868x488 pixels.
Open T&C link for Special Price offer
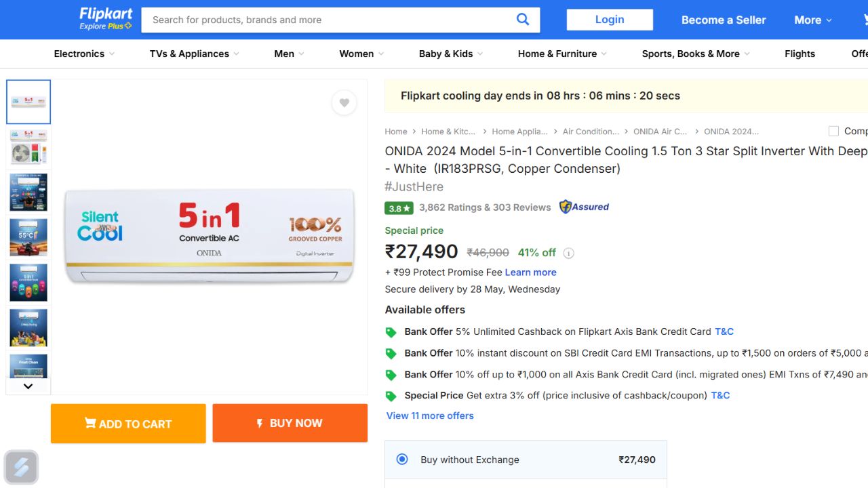[720, 395]
